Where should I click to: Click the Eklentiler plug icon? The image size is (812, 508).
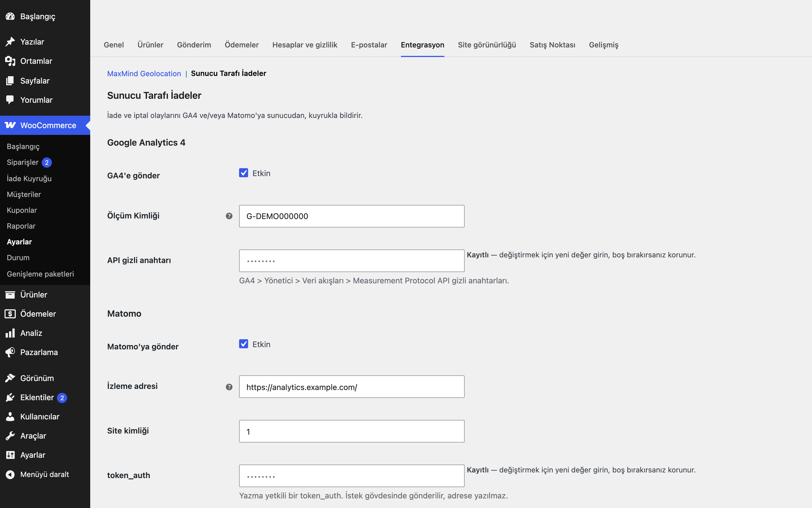pos(10,397)
